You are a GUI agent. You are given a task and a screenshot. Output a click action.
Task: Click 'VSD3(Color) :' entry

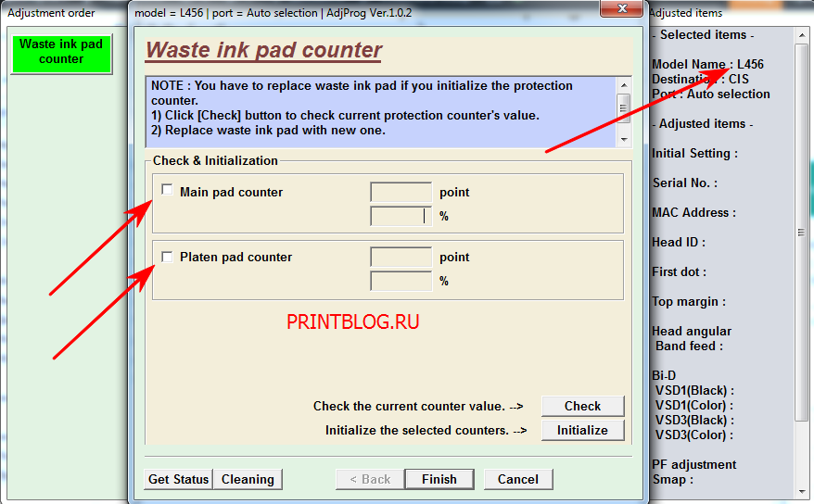point(694,435)
